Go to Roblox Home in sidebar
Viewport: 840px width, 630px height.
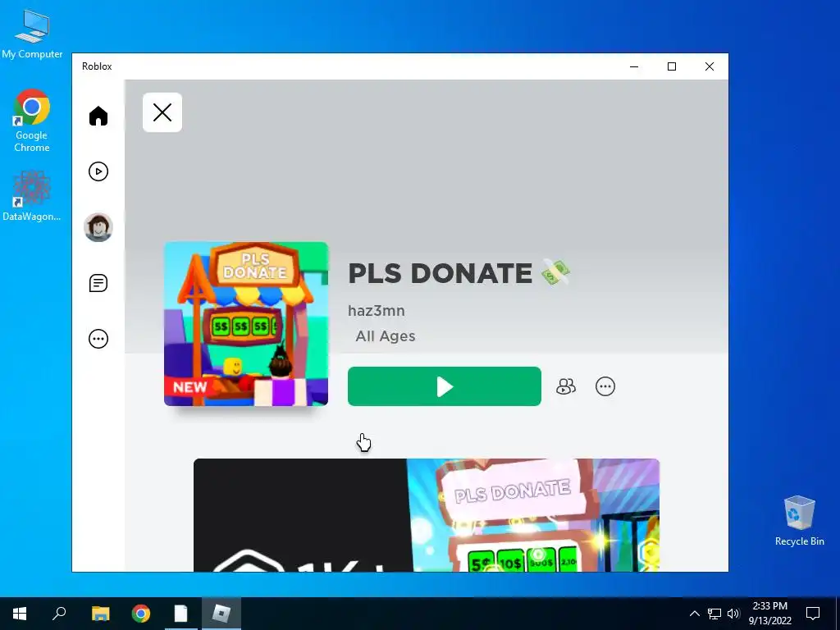coord(98,116)
